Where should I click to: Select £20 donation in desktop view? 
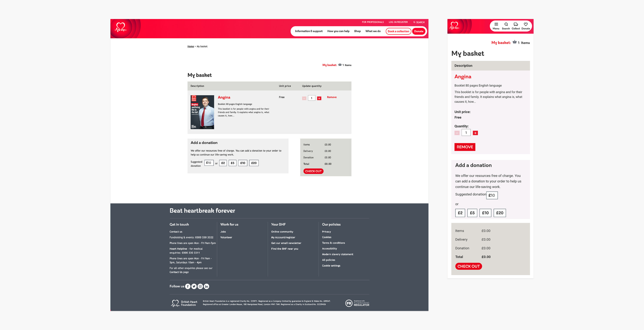coord(254,163)
